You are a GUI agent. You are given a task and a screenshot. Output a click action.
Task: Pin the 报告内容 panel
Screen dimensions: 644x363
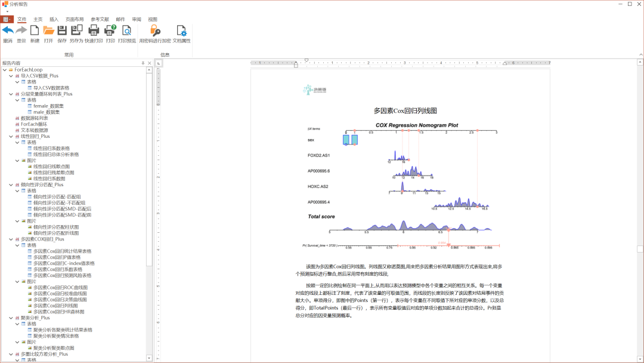click(x=143, y=63)
